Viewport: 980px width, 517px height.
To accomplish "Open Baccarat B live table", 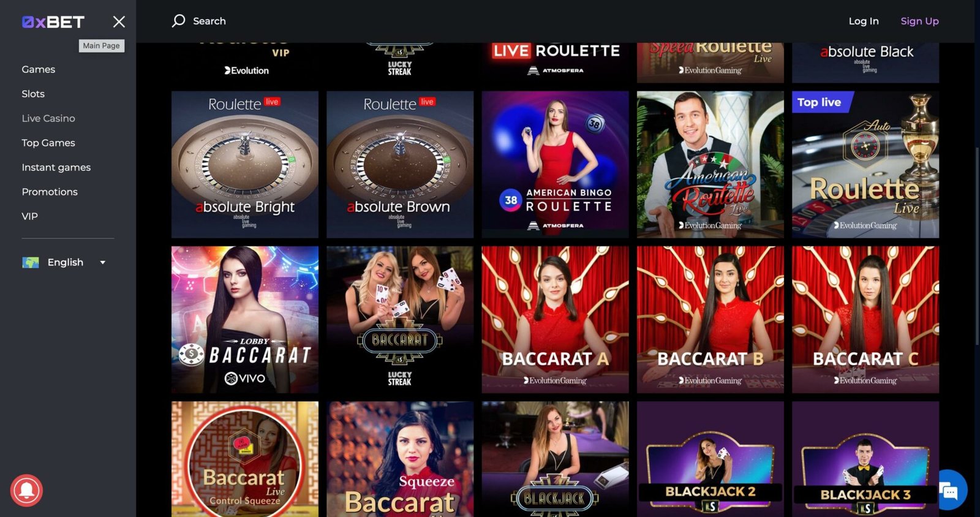I will 710,319.
